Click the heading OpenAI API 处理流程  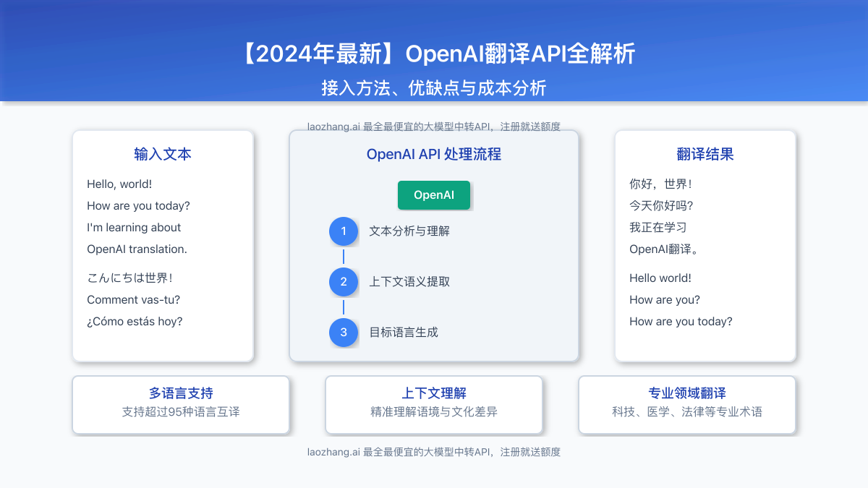(434, 154)
